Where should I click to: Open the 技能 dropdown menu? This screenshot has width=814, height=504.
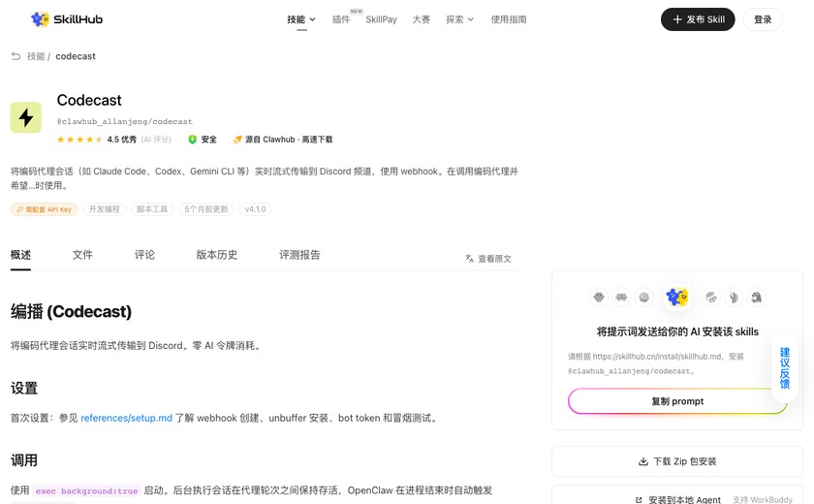[x=301, y=19]
